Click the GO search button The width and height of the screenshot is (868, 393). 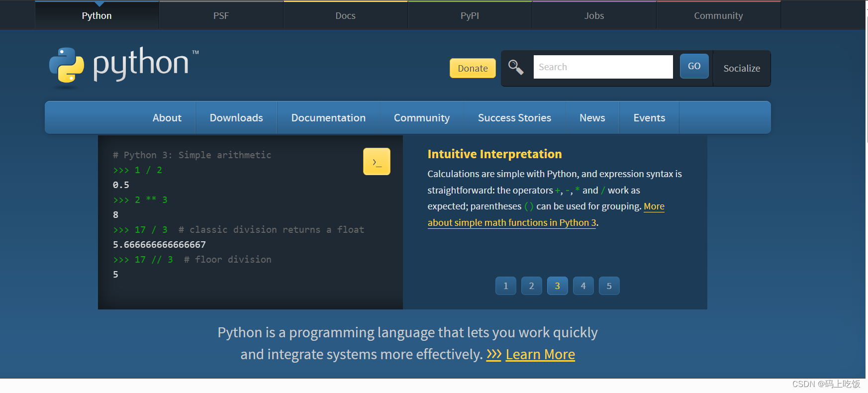694,66
